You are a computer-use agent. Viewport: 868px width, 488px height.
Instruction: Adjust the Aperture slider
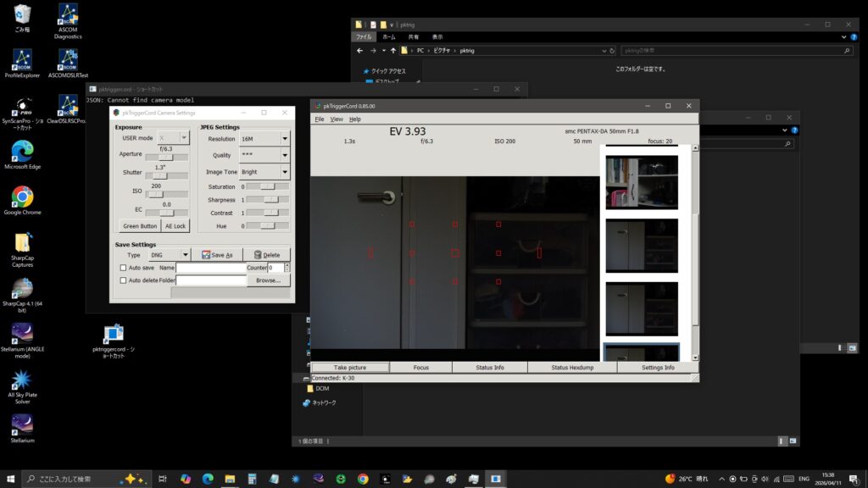166,157
